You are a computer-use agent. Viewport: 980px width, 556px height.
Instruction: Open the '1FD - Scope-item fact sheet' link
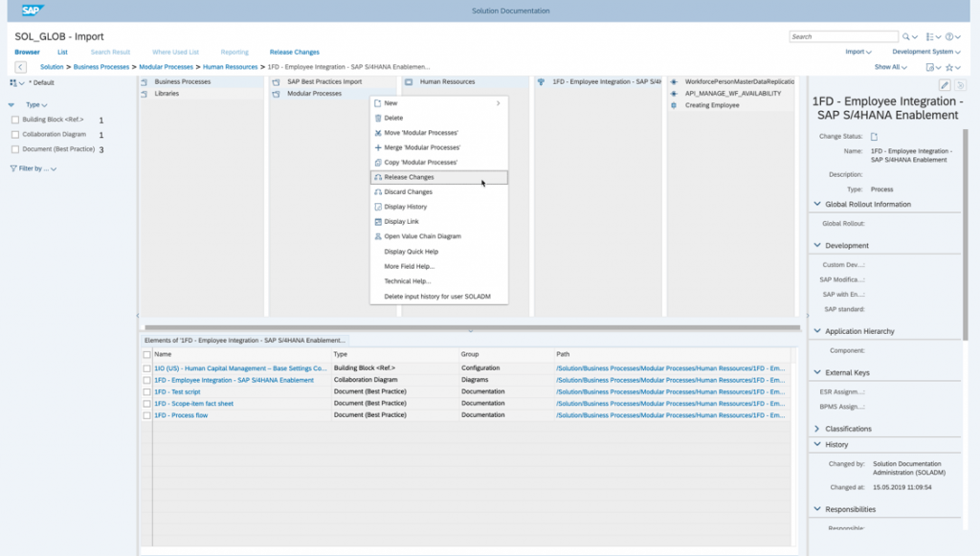click(193, 404)
